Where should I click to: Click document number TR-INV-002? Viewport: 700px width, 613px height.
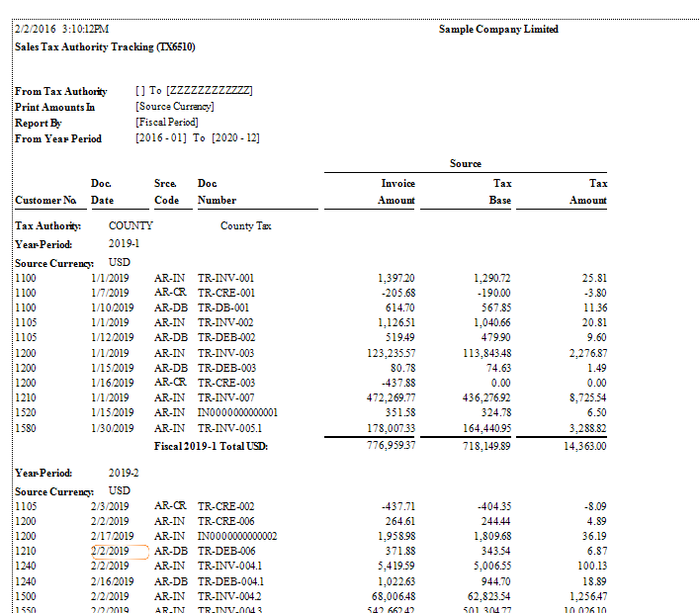225,322
